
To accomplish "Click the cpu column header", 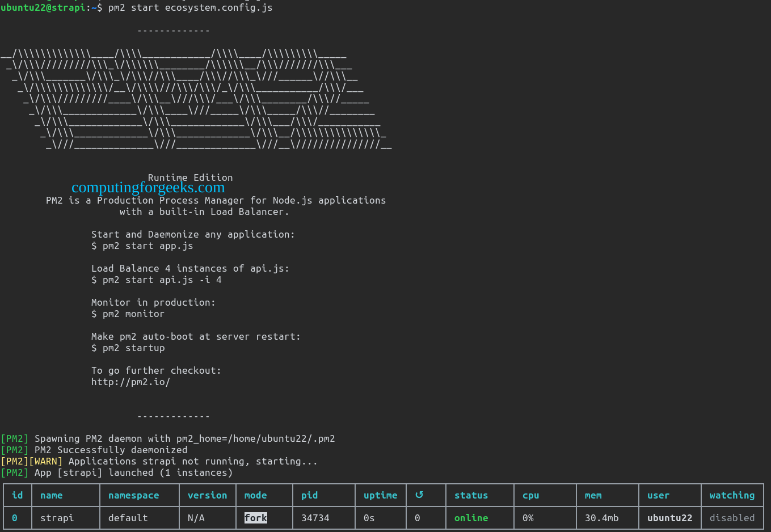I will pos(530,495).
